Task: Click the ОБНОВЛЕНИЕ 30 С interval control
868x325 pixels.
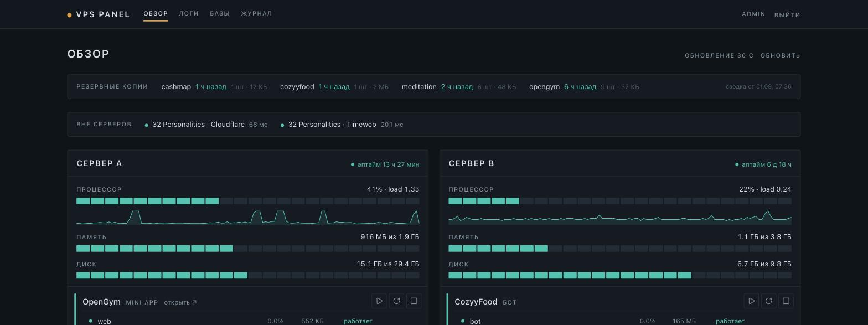Action: (719, 55)
